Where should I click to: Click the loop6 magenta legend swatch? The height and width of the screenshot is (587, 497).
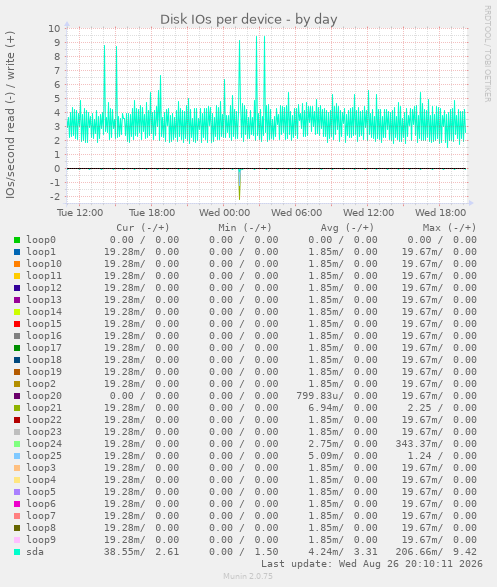tap(17, 504)
